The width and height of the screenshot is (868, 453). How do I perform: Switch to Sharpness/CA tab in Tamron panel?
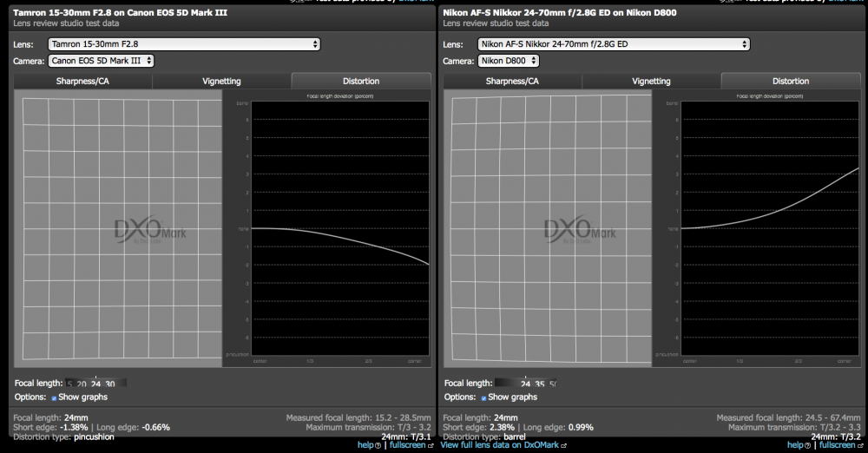pyautogui.click(x=82, y=81)
